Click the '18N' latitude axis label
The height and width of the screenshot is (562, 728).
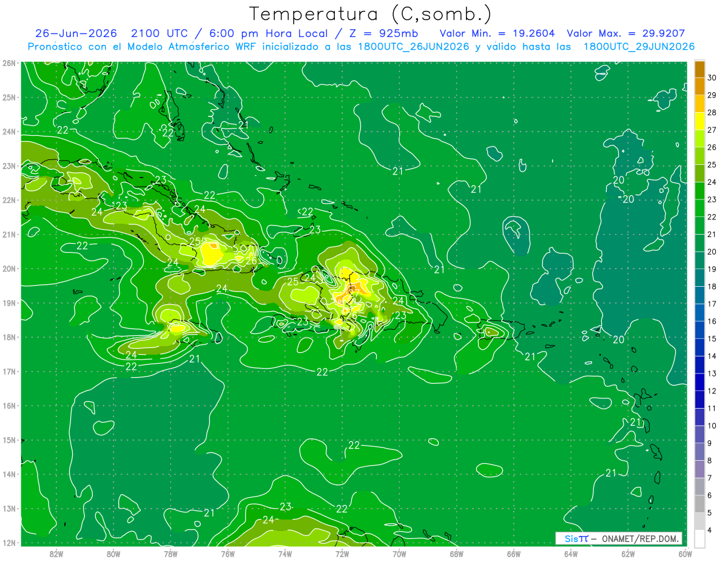[9, 337]
